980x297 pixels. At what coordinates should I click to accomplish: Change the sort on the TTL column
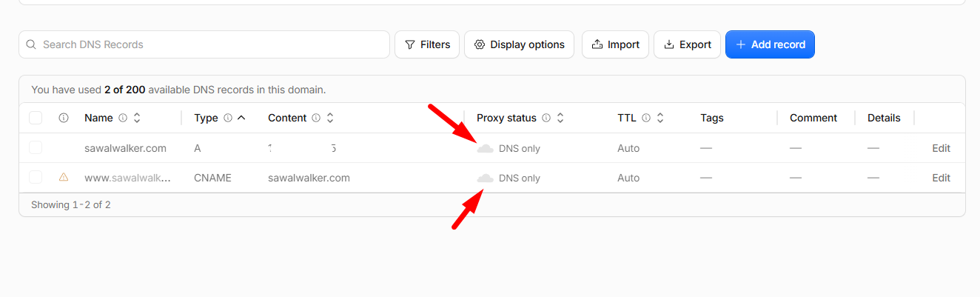coord(660,118)
